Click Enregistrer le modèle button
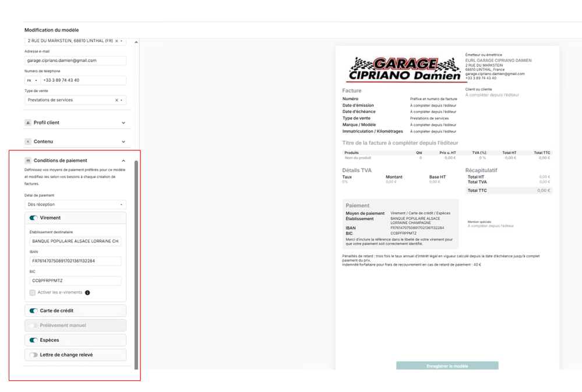Viewport: 582px width, 392px height. (447, 366)
